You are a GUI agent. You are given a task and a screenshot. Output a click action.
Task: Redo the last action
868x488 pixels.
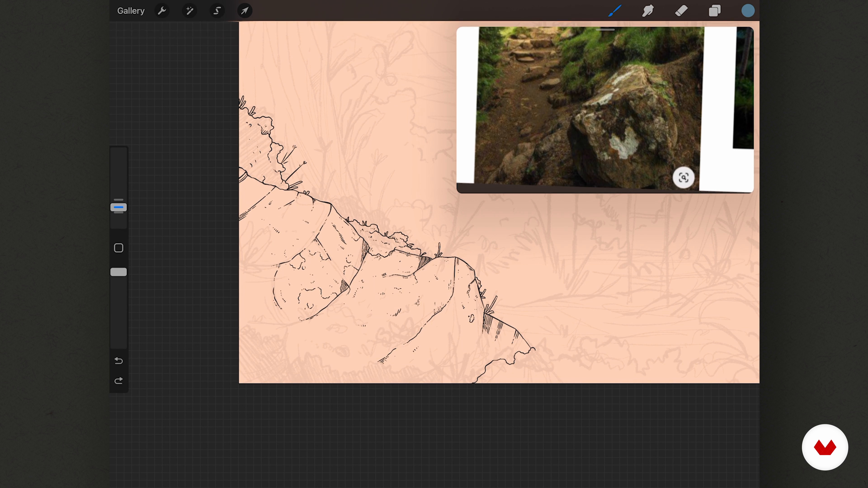coord(119,380)
